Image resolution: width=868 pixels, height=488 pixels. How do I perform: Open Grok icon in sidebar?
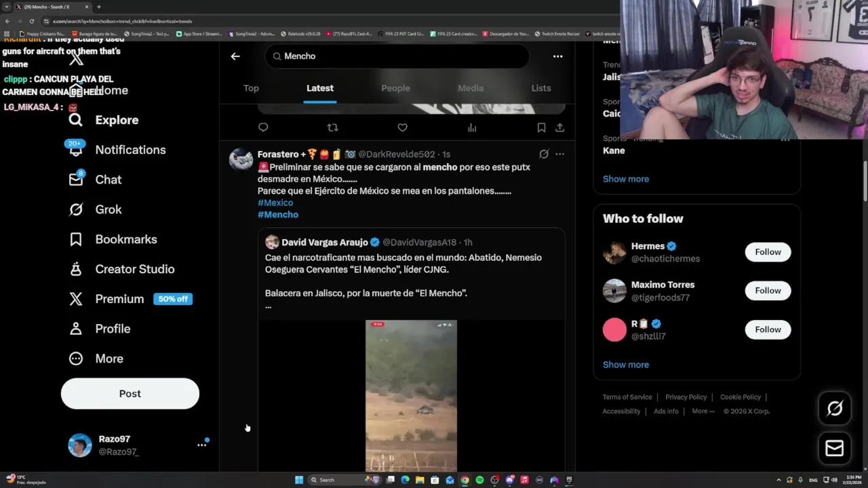[76, 209]
